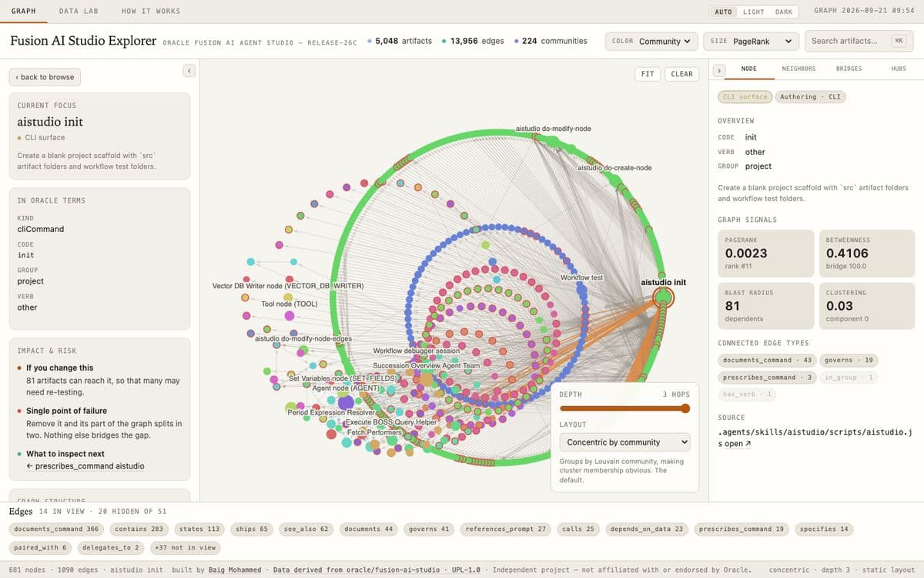This screenshot has width=924, height=578.
Task: Toggle the states 113 edge filter
Action: click(x=199, y=529)
